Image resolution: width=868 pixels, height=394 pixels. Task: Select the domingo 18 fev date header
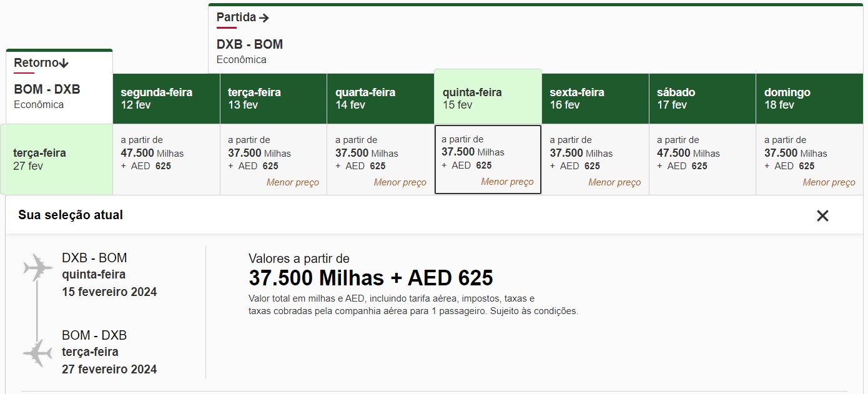click(809, 99)
